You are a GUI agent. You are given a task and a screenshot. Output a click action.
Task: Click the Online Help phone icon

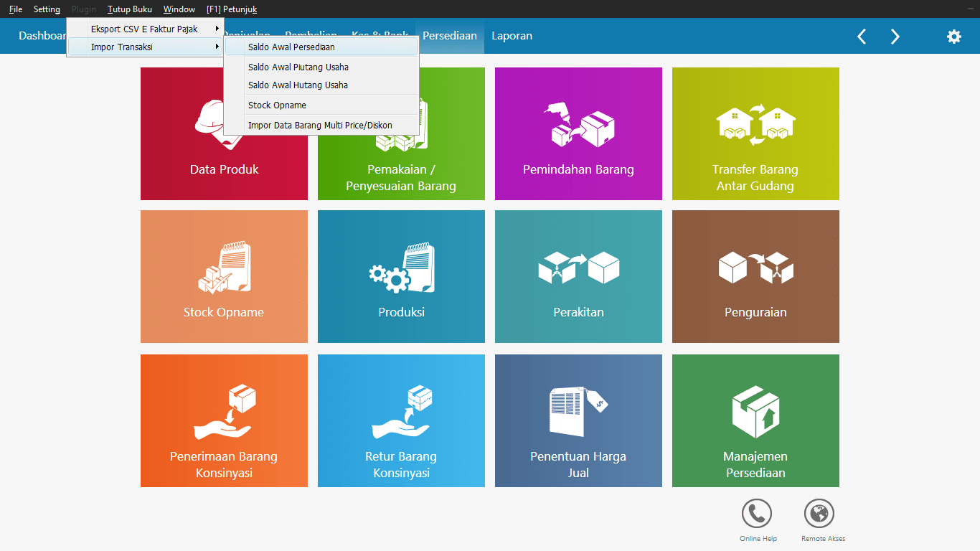point(756,514)
